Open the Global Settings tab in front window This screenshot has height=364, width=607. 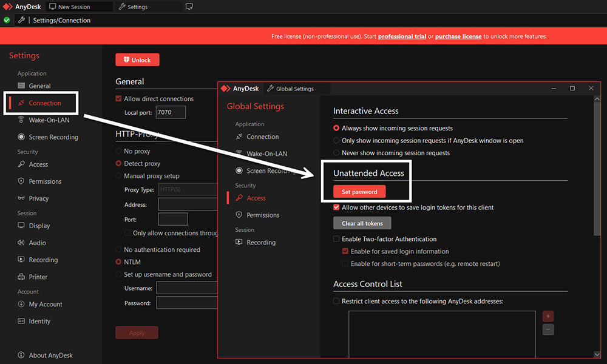[297, 89]
